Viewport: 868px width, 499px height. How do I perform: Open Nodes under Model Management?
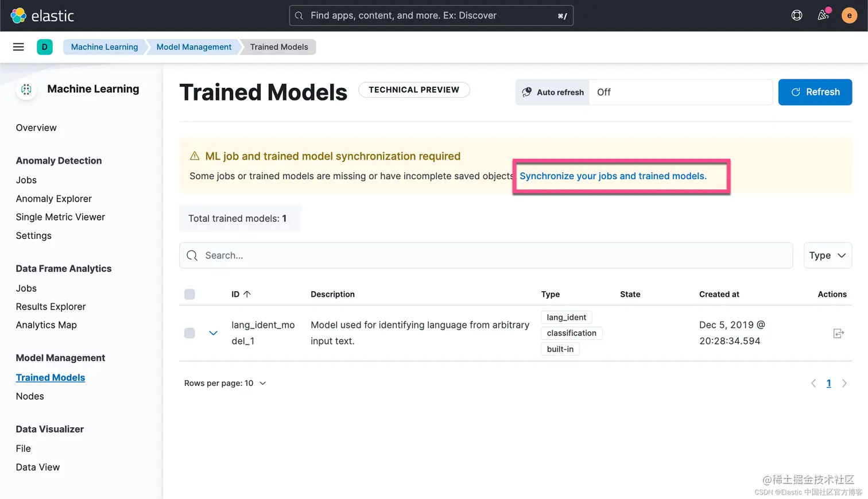click(x=30, y=396)
